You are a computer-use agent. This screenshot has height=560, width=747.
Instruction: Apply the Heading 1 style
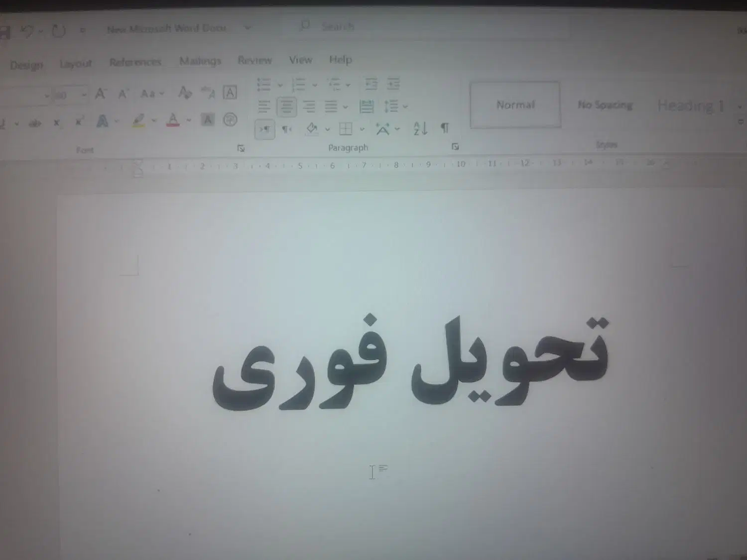[690, 106]
